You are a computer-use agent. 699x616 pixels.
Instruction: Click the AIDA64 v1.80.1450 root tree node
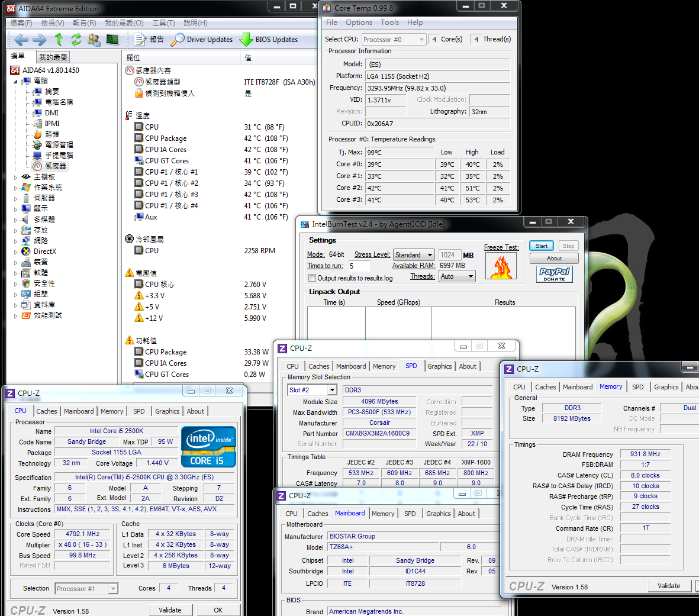click(x=44, y=70)
